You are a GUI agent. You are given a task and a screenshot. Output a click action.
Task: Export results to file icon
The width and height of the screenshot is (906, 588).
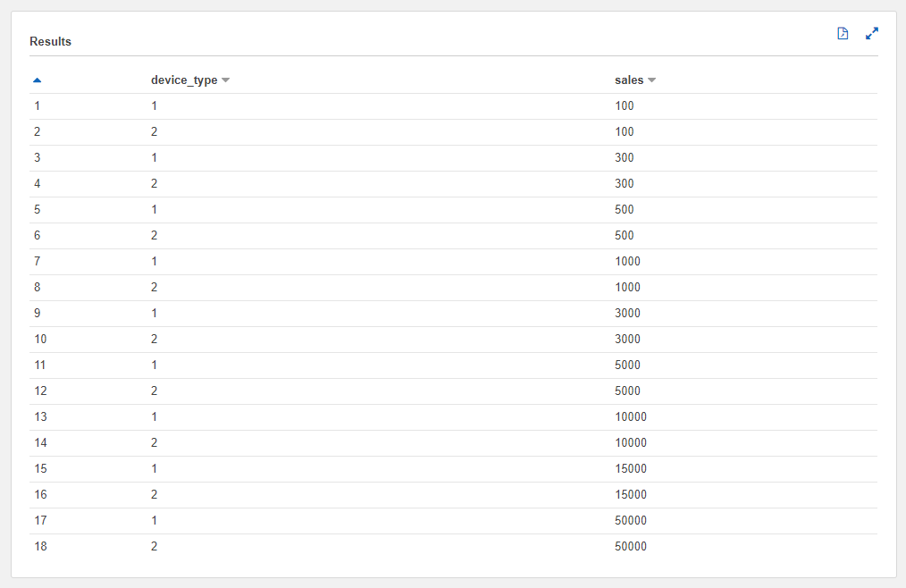(843, 34)
